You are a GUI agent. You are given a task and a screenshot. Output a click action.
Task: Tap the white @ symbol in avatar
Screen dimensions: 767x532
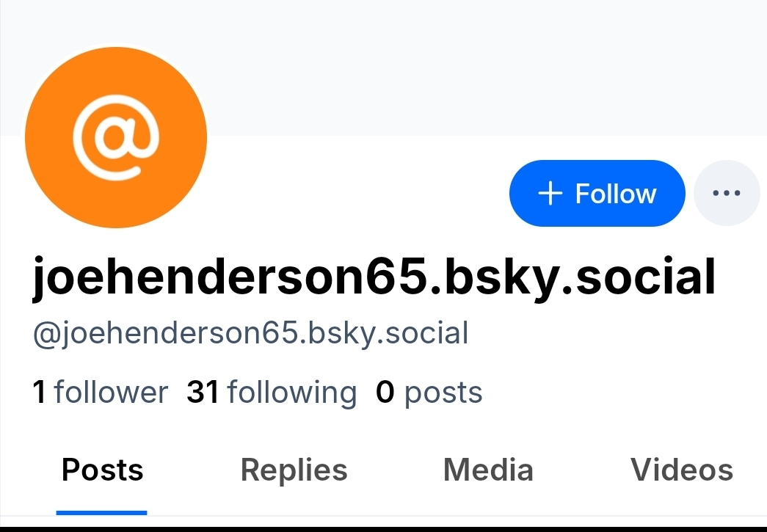click(116, 136)
